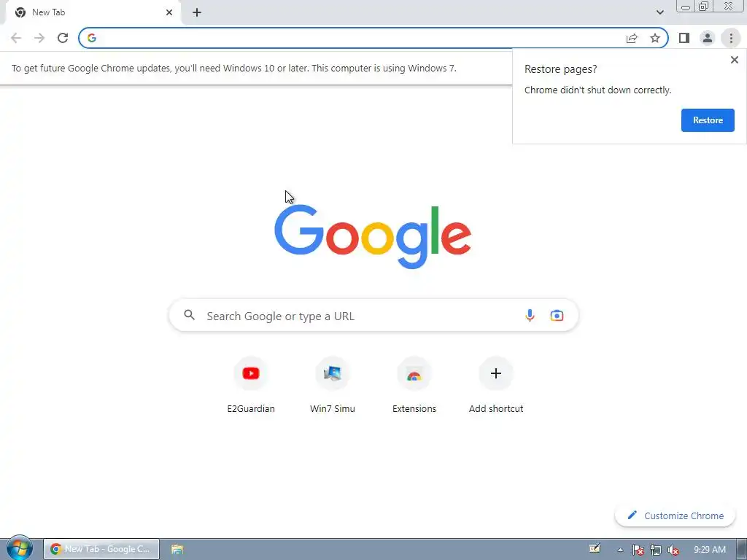Click the Google logo
747x560 pixels.
[x=373, y=237]
